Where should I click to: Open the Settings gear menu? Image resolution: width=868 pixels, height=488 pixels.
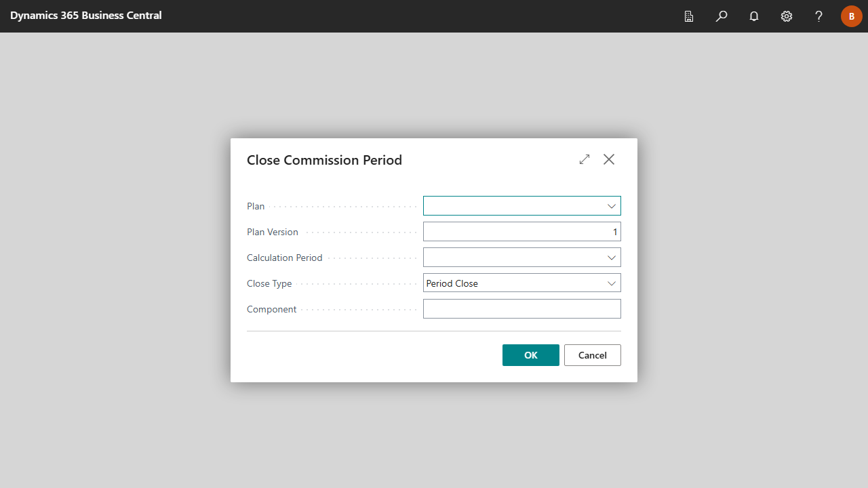[x=787, y=16]
